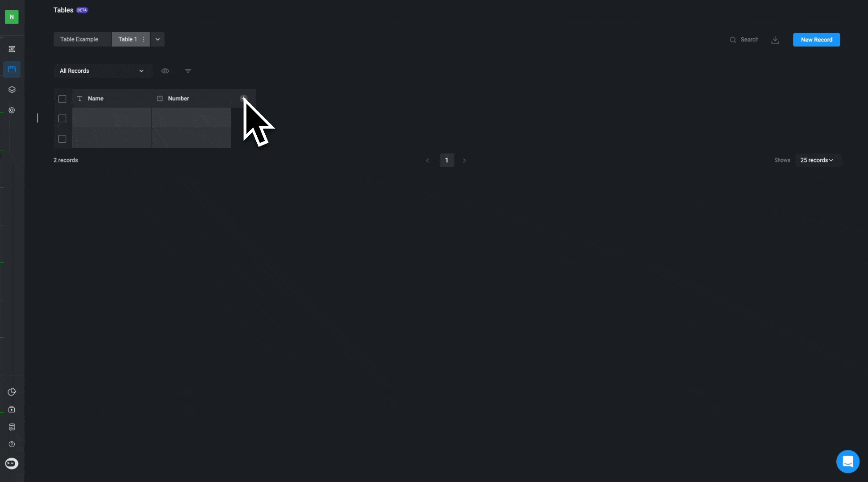Open the Table 1 tab options menu
The image size is (868, 482).
tap(143, 39)
